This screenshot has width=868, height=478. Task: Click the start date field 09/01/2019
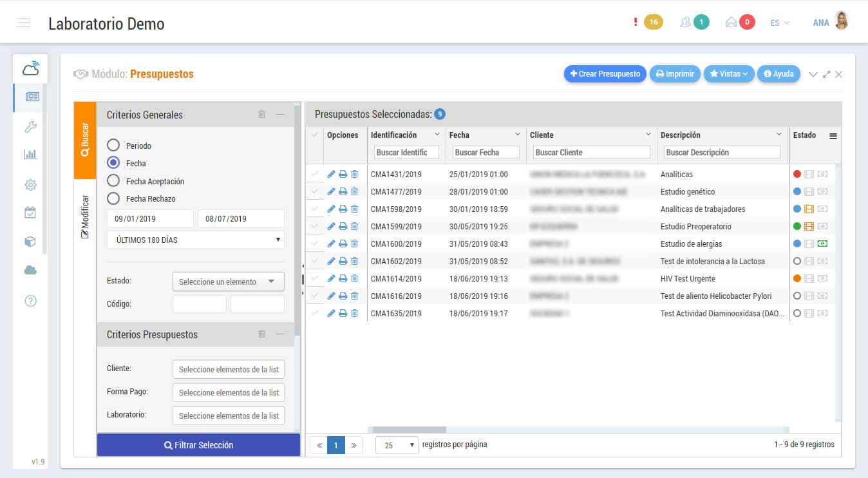[x=150, y=218]
